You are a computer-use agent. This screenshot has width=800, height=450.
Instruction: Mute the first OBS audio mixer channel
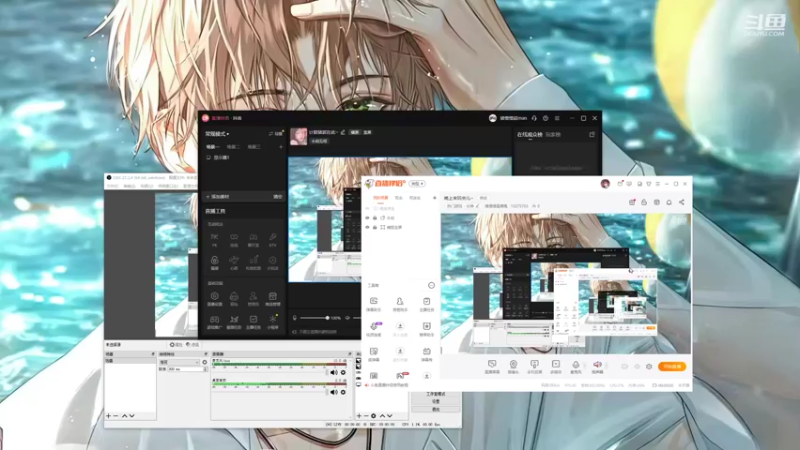click(x=334, y=372)
